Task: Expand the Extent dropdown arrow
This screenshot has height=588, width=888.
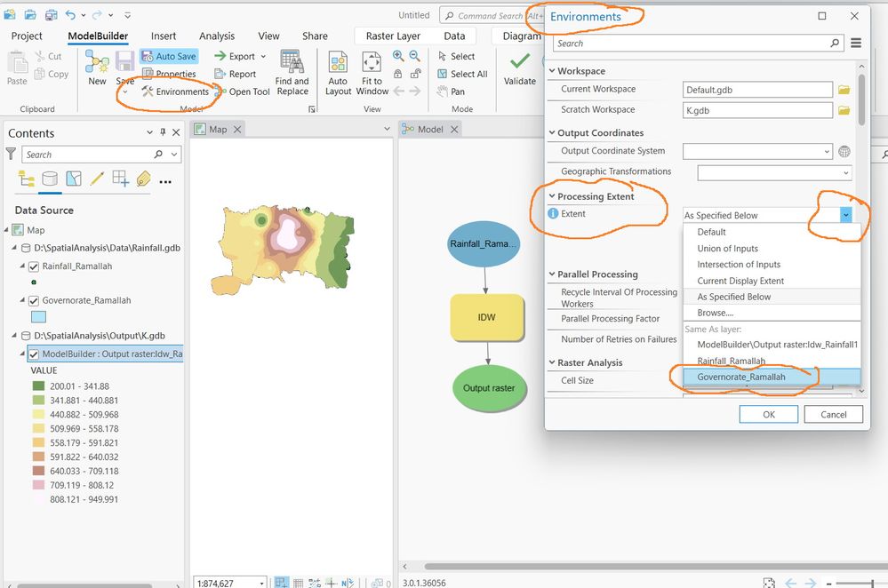Action: [845, 214]
